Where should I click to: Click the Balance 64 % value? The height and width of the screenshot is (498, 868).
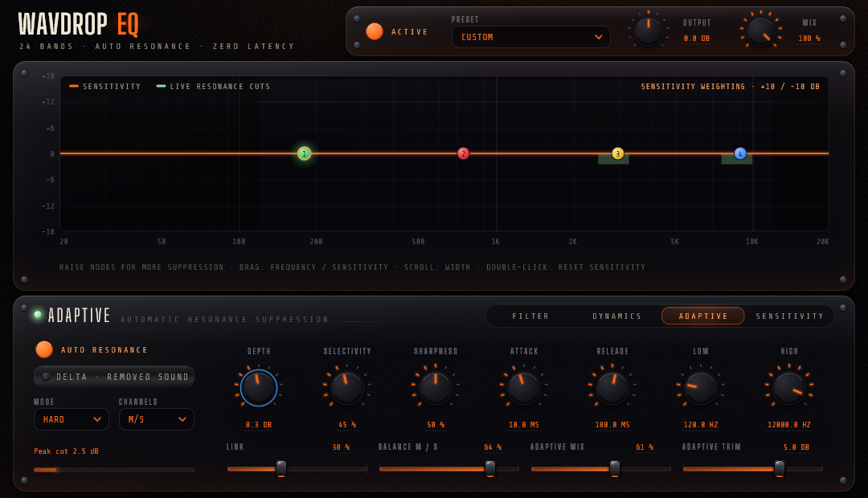493,447
